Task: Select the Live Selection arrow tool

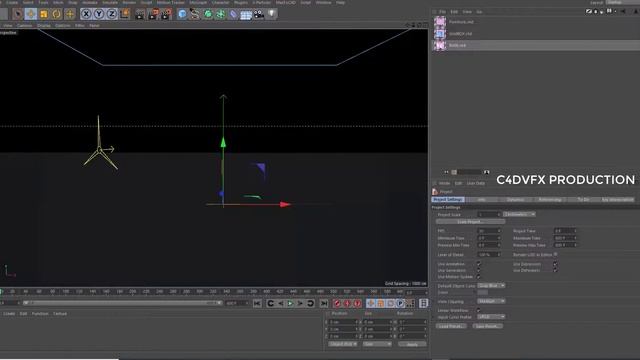Action: tap(18, 14)
